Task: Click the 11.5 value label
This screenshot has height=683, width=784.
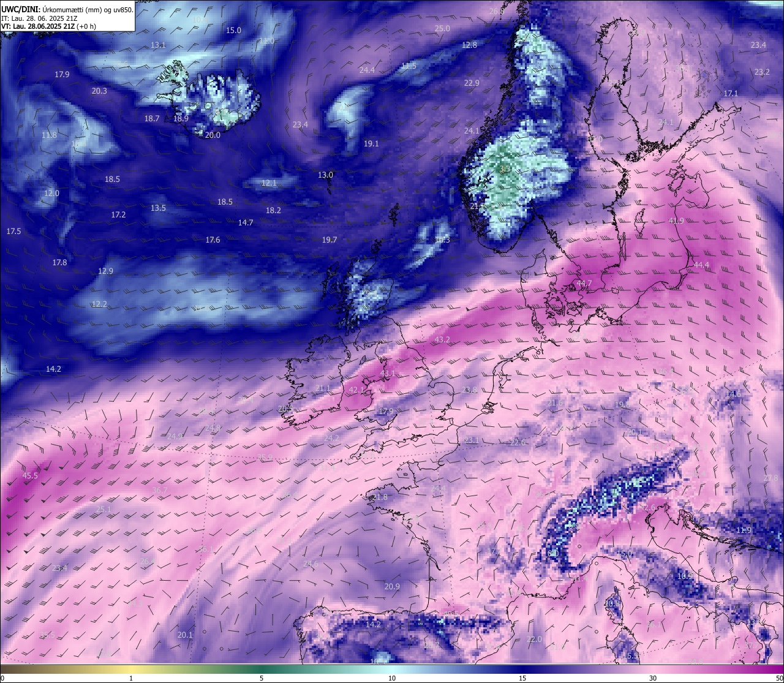Action: [409, 66]
